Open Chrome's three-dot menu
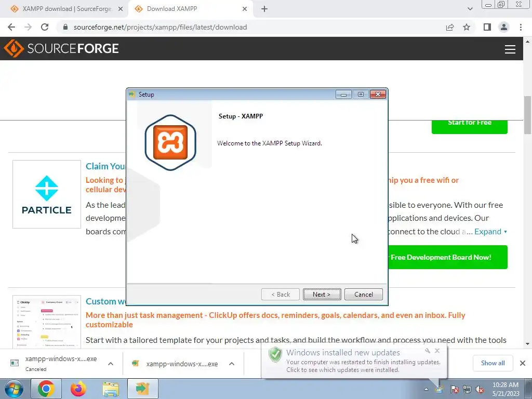This screenshot has width=532, height=399. (521, 27)
